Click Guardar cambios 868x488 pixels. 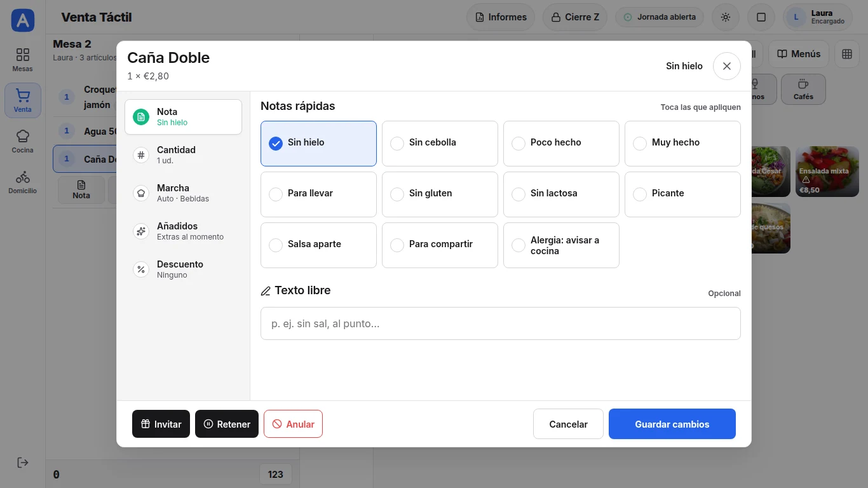672,424
